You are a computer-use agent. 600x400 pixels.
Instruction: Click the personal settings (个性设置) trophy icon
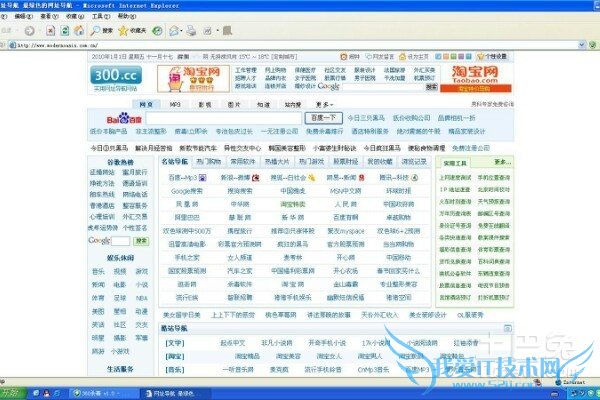click(481, 57)
